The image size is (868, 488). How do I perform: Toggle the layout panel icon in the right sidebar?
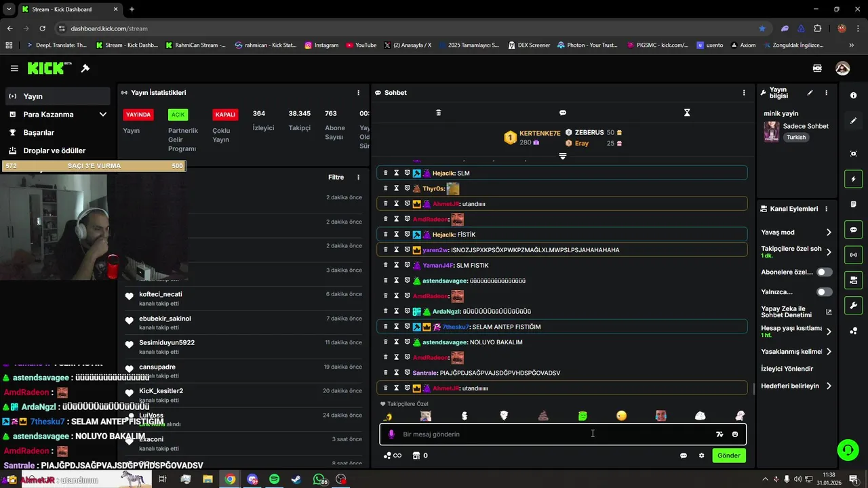853,280
